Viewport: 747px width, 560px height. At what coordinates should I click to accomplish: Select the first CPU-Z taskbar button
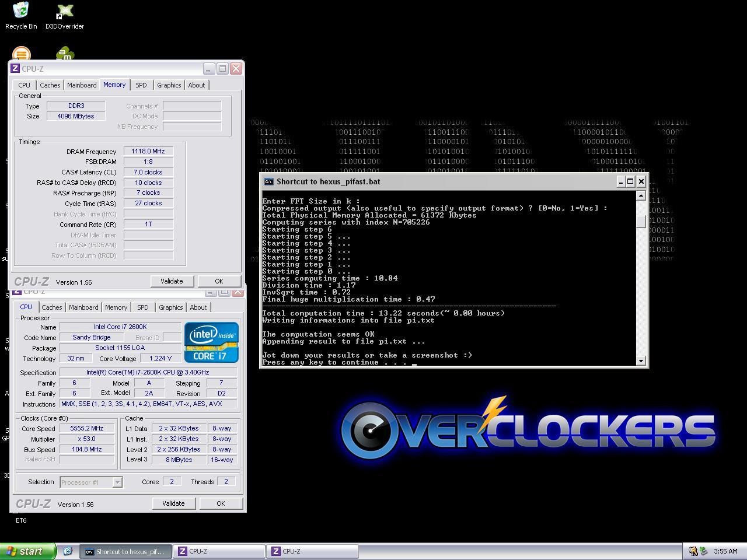[219, 551]
